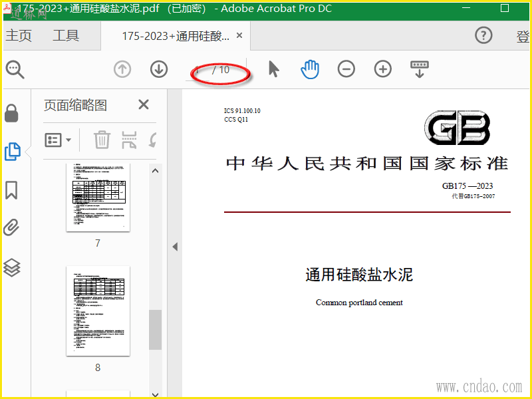Click the total page count / 10

[221, 70]
